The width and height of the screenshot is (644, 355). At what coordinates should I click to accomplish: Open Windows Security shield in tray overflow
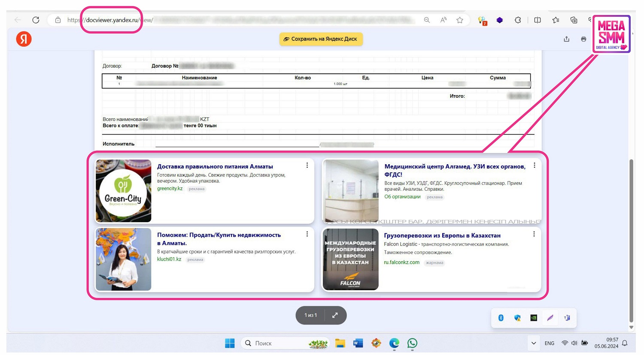point(517,318)
